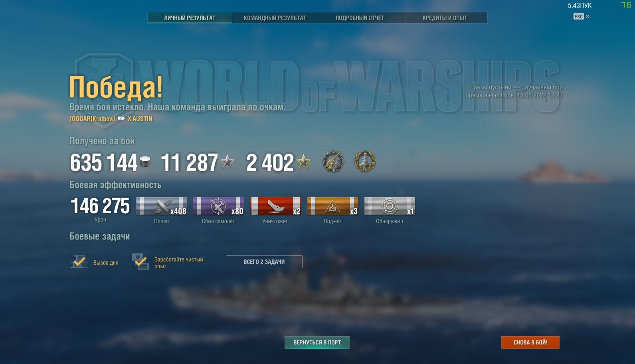Open the ПОДРОБНЫЙ ОТЧЁТ tab
635x364 pixels.
[x=360, y=18]
